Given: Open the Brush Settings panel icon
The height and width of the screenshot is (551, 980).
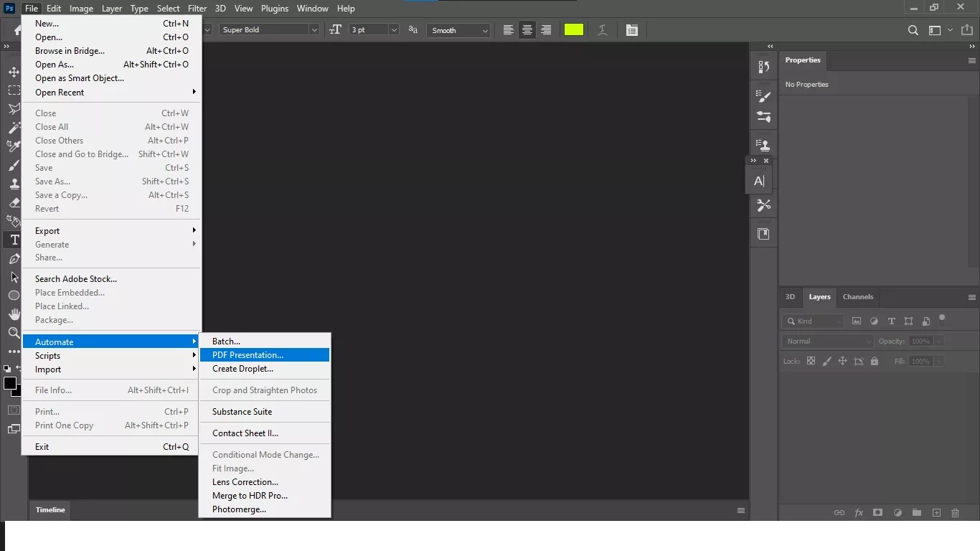Looking at the screenshot, I should 763,96.
